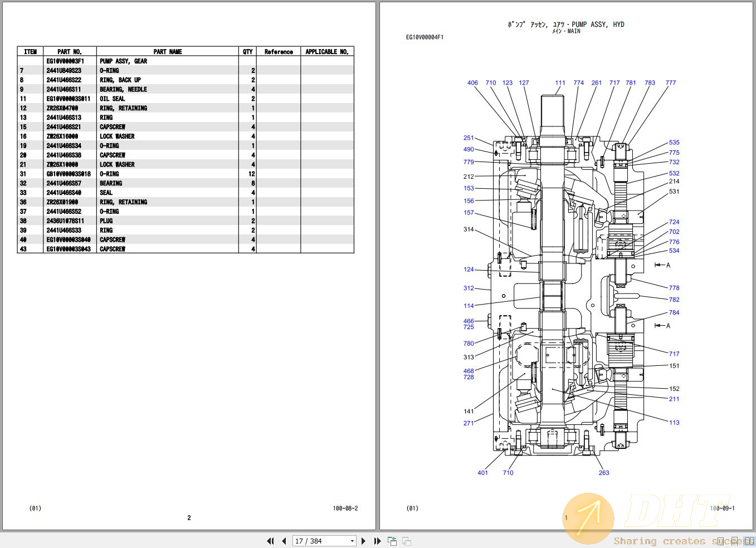
Task: Select callout 775 on right side
Action: pyautogui.click(x=674, y=153)
